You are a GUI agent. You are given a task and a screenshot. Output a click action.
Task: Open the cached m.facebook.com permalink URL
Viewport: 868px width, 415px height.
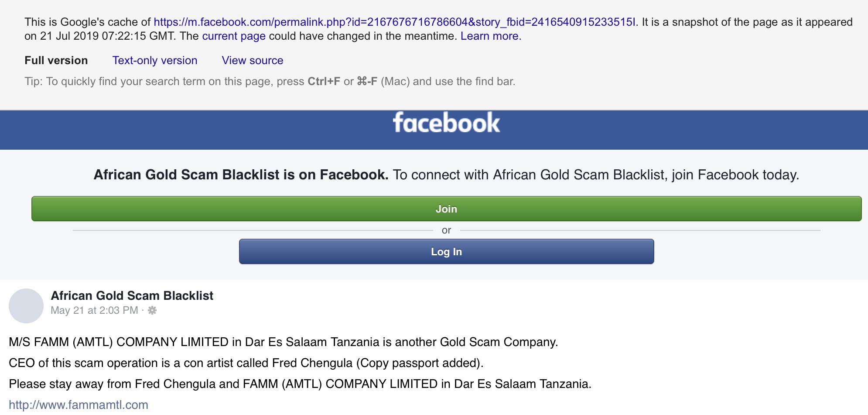click(x=395, y=22)
